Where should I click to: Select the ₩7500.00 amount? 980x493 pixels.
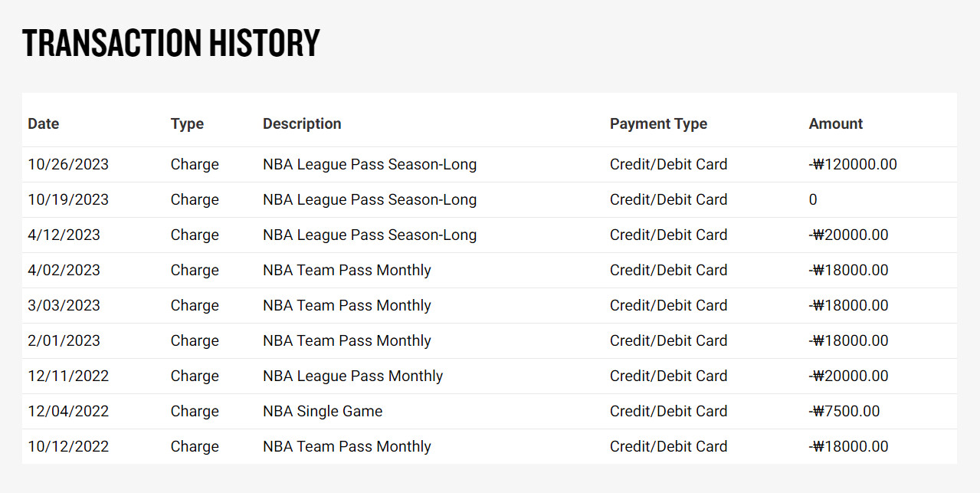(844, 411)
